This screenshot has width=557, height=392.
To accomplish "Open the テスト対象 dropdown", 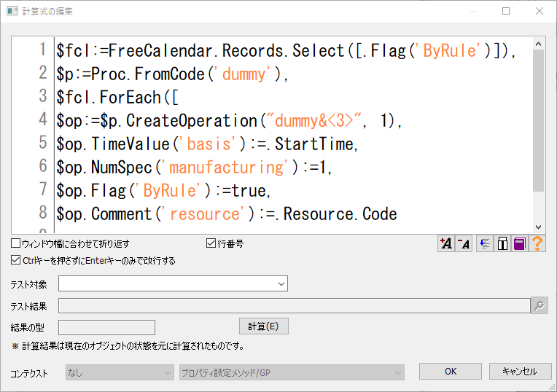I will click(x=173, y=283).
